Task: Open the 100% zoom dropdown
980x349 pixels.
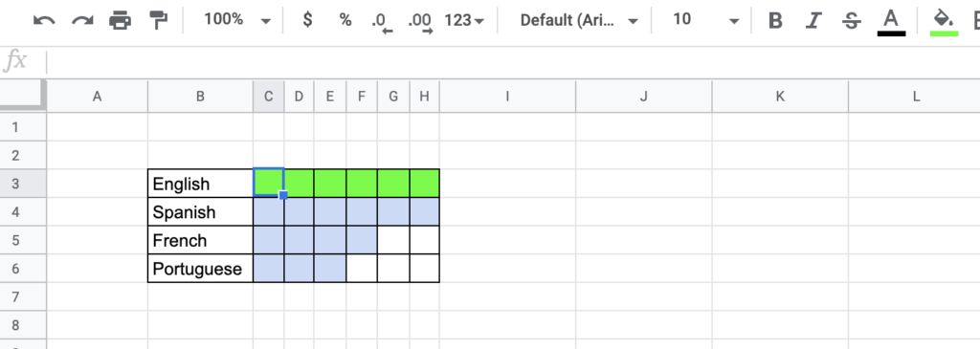Action: (237, 20)
